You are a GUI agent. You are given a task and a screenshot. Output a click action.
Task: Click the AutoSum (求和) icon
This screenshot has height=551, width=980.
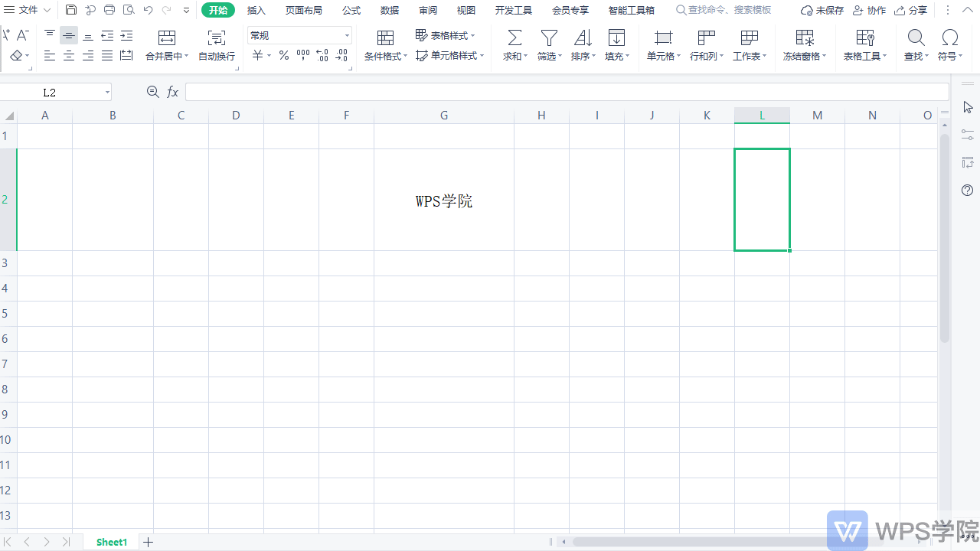[514, 44]
